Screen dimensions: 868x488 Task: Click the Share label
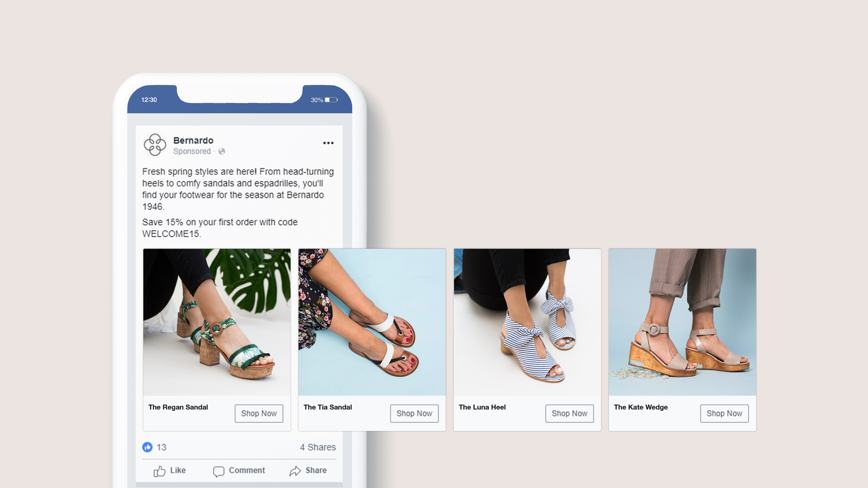click(316, 470)
